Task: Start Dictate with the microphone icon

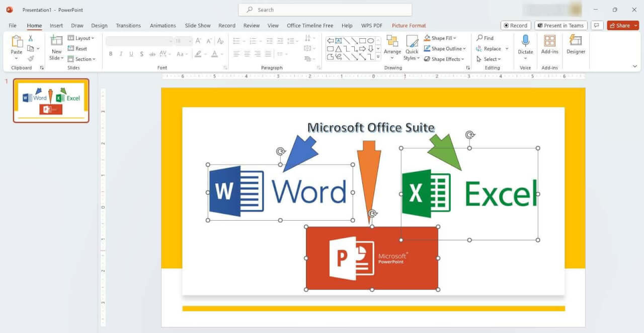Action: [525, 41]
